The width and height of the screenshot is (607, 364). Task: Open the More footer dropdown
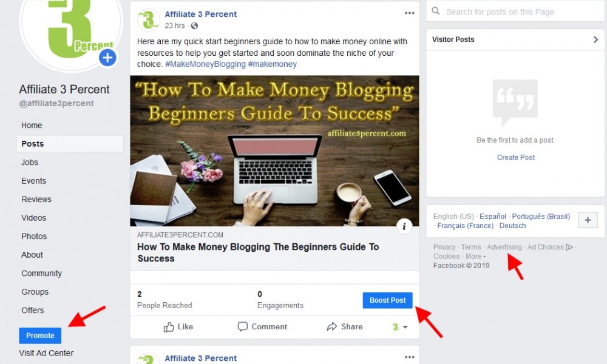click(x=476, y=257)
